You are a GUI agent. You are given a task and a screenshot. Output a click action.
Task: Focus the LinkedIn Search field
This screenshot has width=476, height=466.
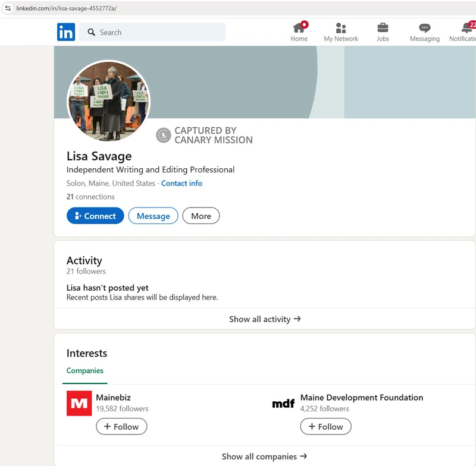(x=152, y=32)
